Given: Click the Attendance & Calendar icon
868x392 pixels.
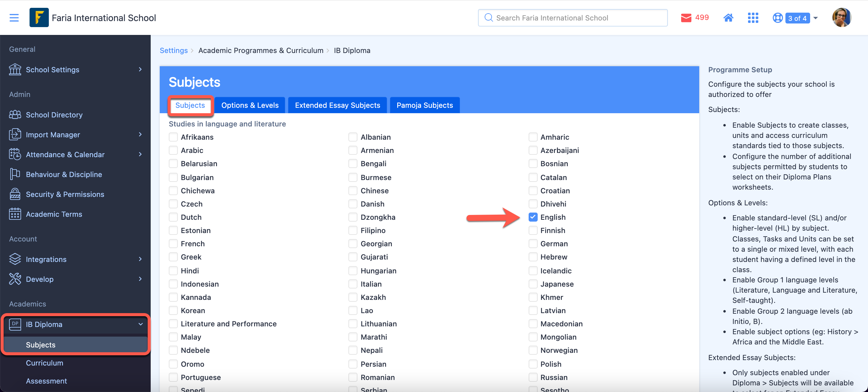Looking at the screenshot, I should [x=15, y=154].
